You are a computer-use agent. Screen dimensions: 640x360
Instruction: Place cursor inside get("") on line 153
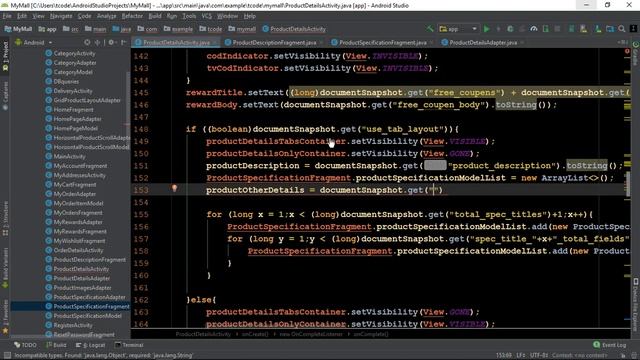coord(433,190)
